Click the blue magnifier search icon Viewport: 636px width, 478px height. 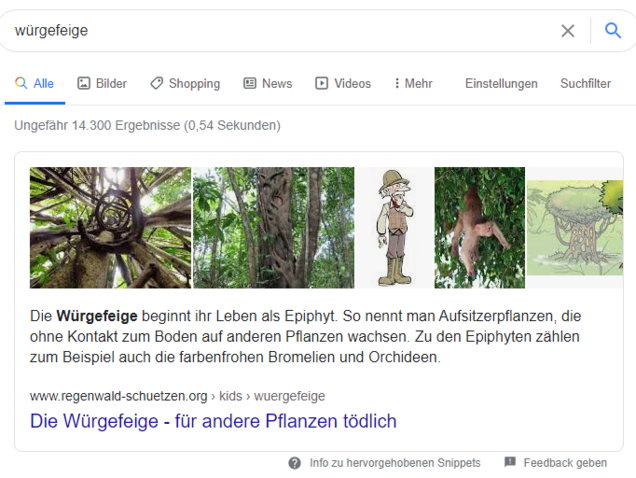tap(612, 30)
